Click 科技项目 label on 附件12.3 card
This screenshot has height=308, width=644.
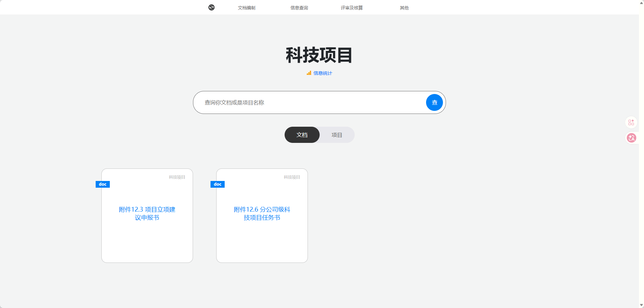[177, 177]
